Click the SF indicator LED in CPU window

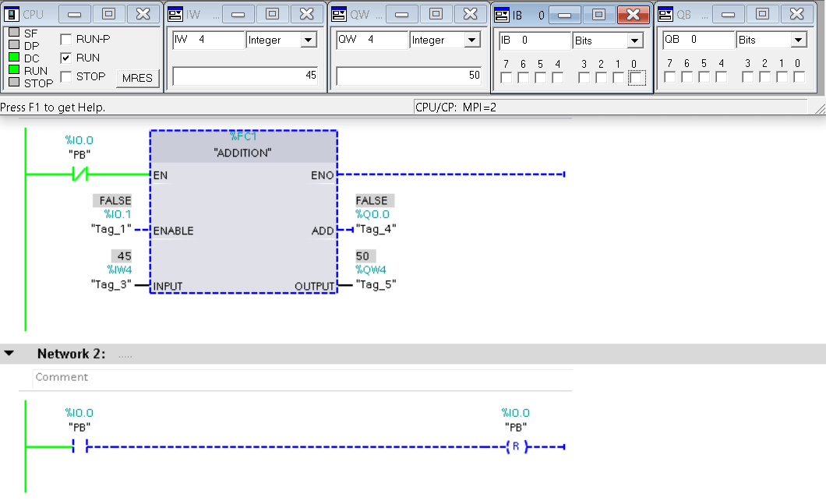pos(14,33)
